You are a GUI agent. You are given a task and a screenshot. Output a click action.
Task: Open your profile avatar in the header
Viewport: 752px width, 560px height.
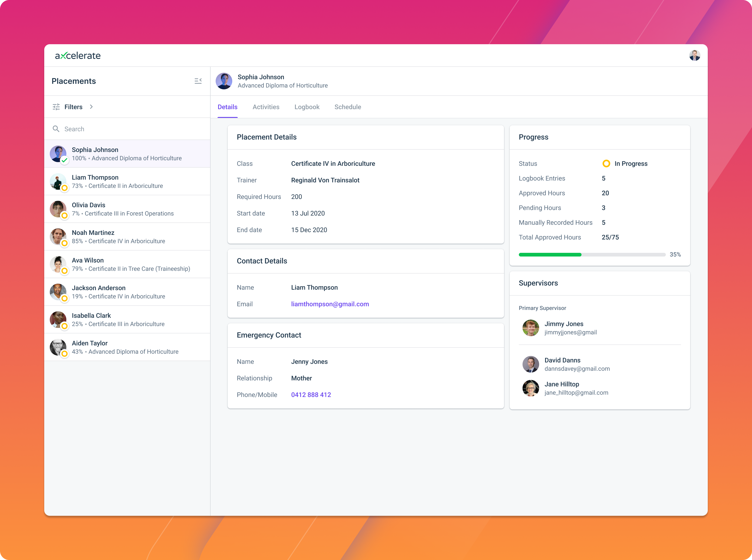(x=695, y=55)
